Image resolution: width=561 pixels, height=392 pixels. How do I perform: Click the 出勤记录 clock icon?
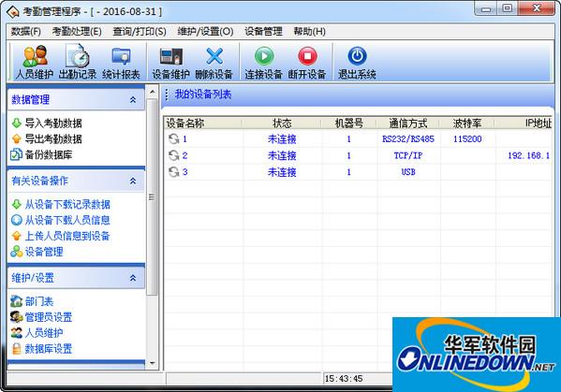coord(78,56)
